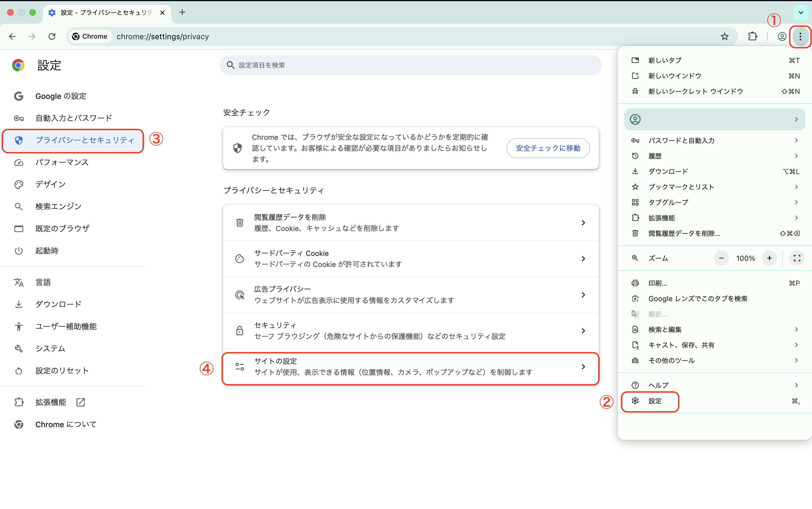Choose 閲覧履歴データを削除... menu item

tap(715, 233)
